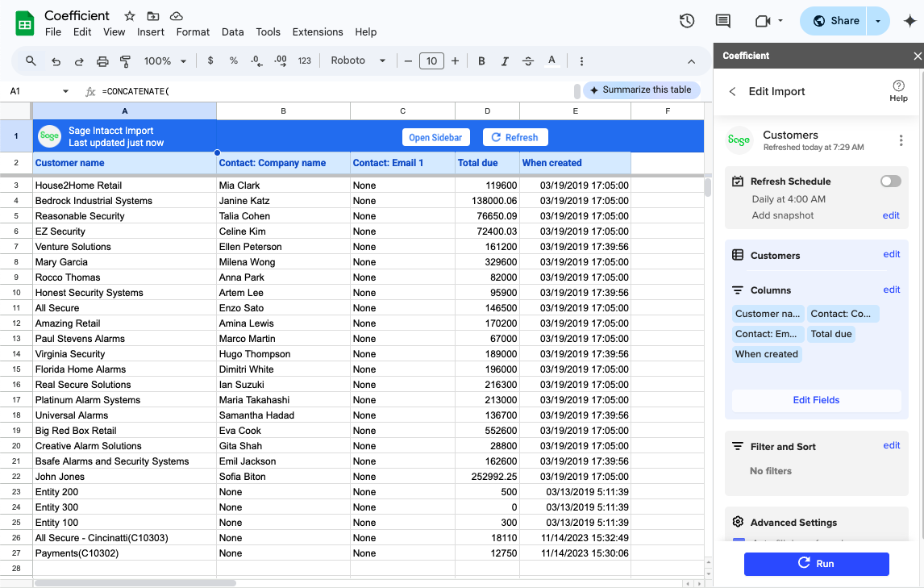Start a video call icon

pyautogui.click(x=763, y=21)
